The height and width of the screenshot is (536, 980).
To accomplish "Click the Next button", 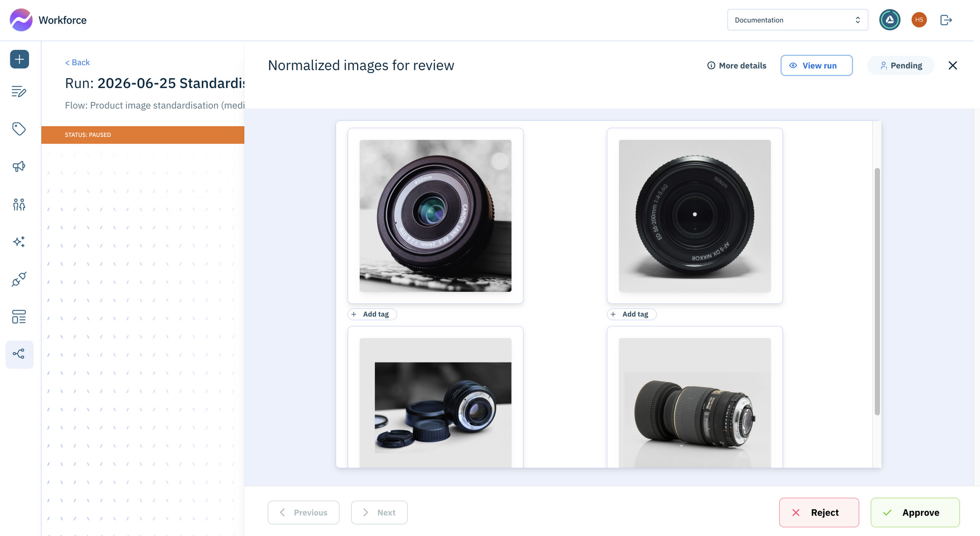I will pos(379,513).
